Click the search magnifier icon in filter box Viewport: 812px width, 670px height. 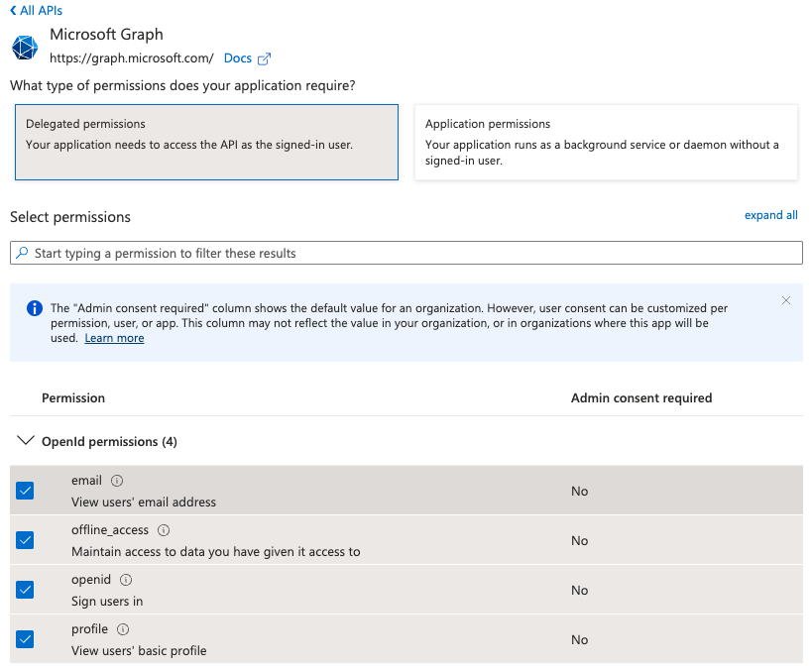tap(22, 253)
